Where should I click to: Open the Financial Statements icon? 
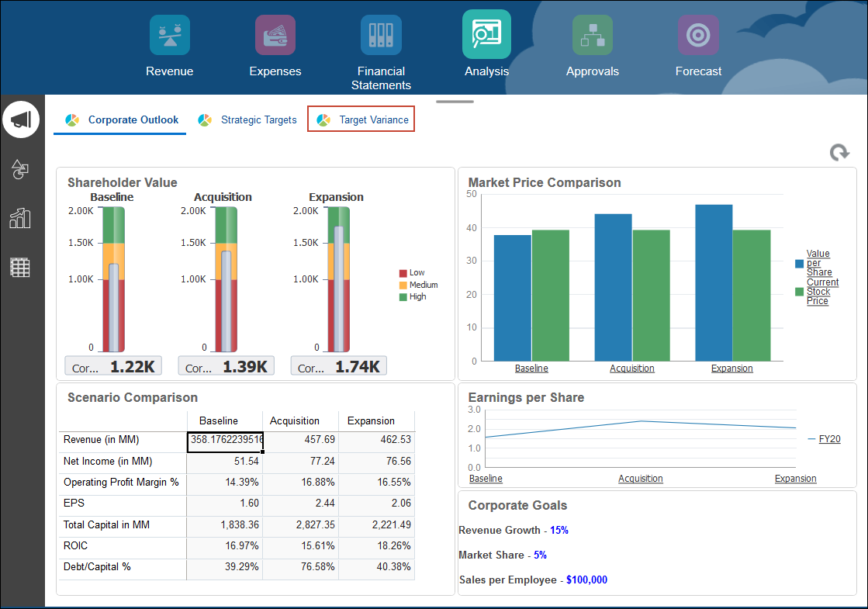pyautogui.click(x=381, y=34)
